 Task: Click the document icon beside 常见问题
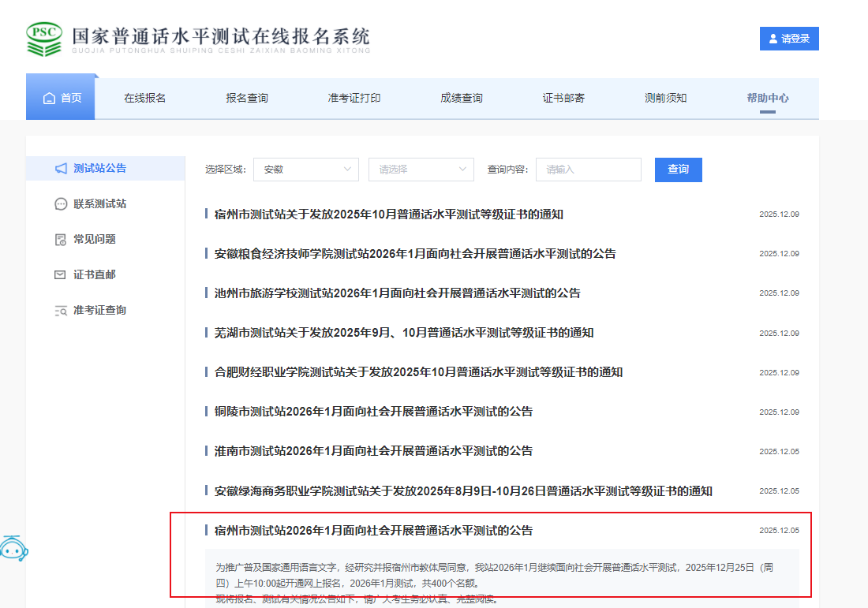tap(61, 240)
